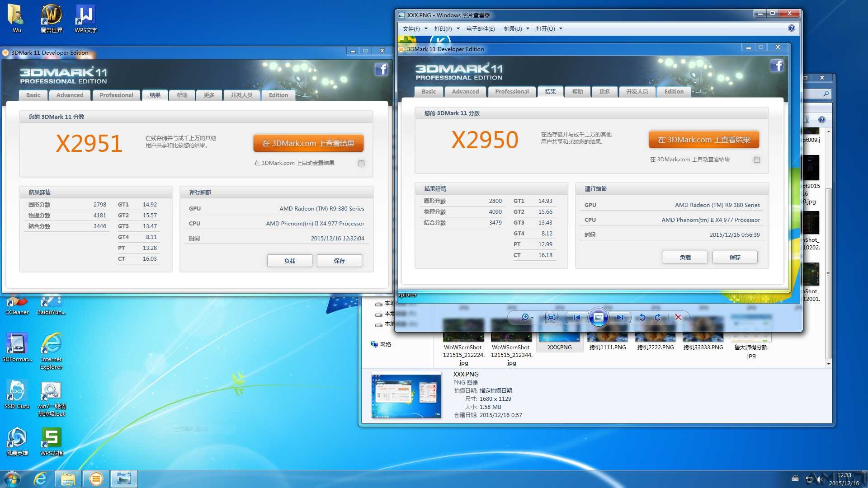Open the Edition tab in left 3DMark
Image resolution: width=868 pixels, height=488 pixels.
[x=278, y=95]
